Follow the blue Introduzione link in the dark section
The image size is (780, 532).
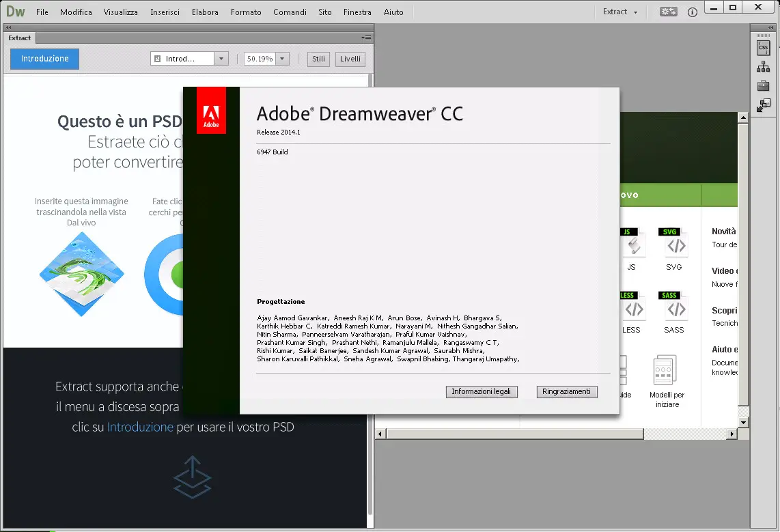[x=140, y=427]
